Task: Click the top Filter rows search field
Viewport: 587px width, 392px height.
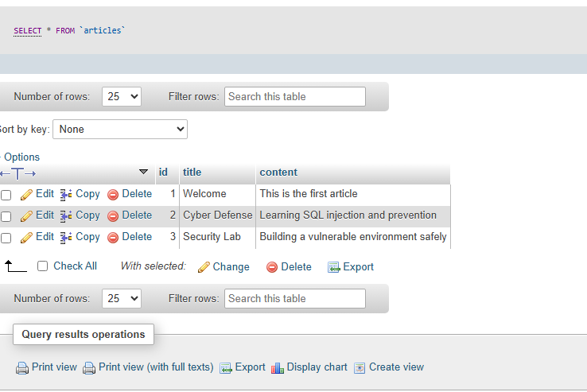Action: [295, 97]
